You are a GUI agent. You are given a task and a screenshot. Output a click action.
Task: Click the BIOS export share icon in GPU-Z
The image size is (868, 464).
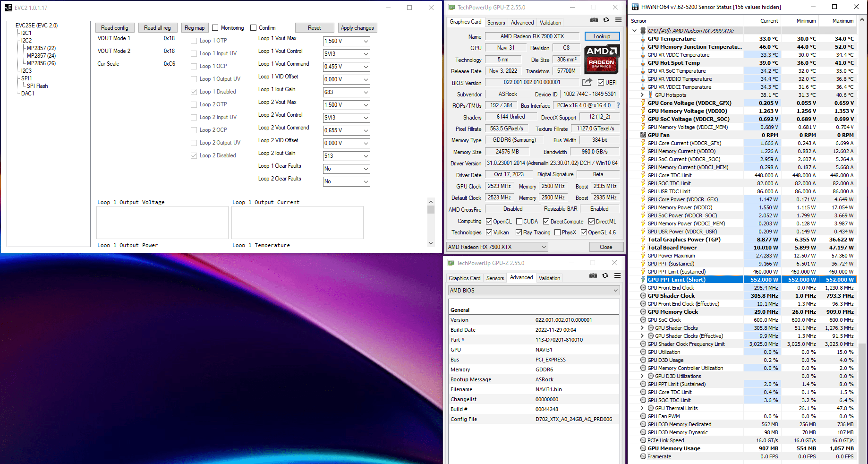(x=587, y=82)
